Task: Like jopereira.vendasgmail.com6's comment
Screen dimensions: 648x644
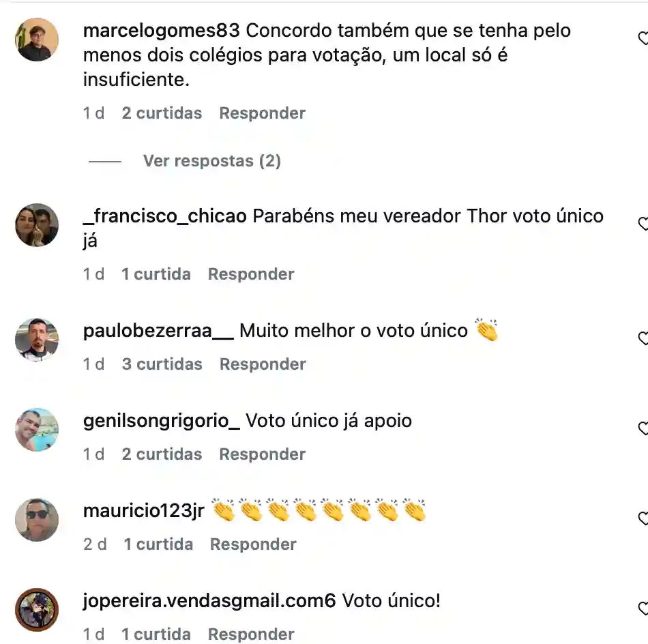Action: (643, 609)
